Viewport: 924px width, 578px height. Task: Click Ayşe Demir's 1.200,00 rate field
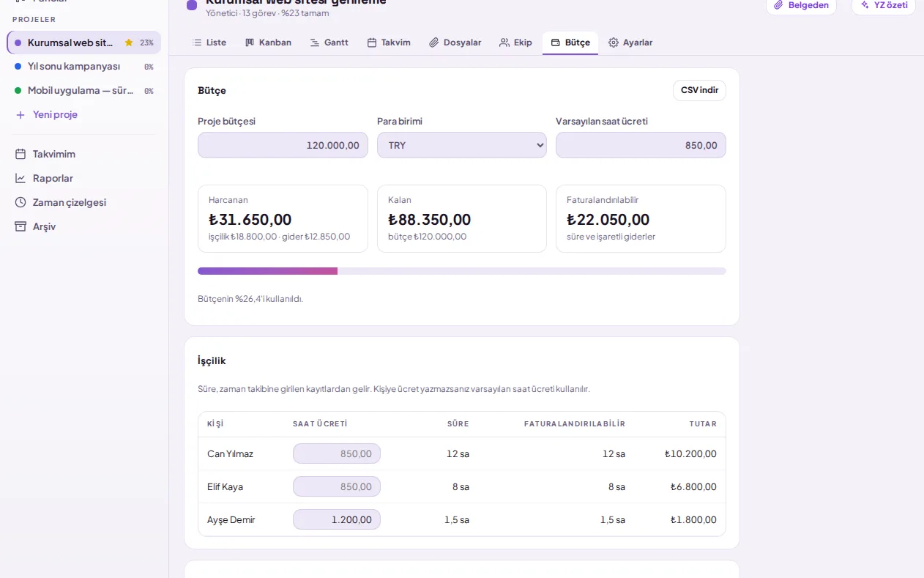tap(337, 519)
